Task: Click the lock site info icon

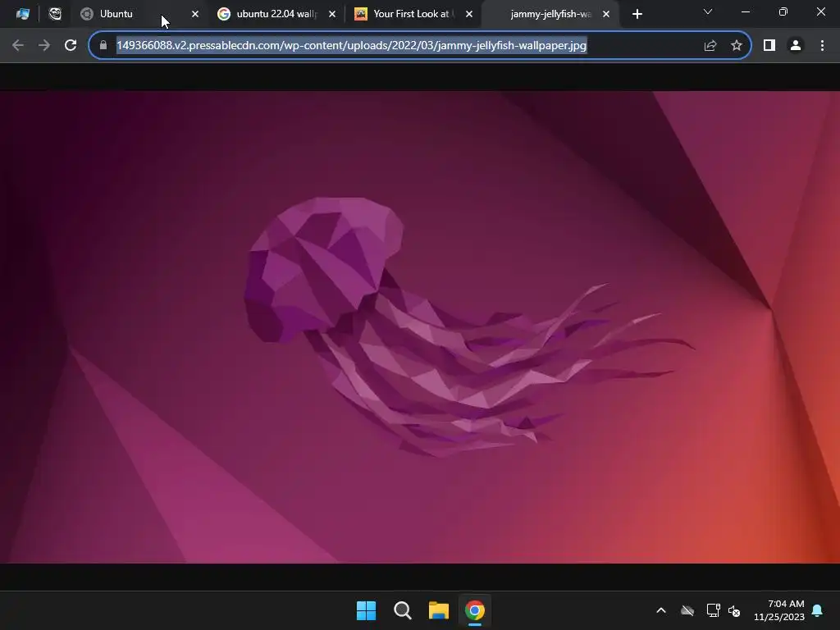Action: [x=103, y=46]
